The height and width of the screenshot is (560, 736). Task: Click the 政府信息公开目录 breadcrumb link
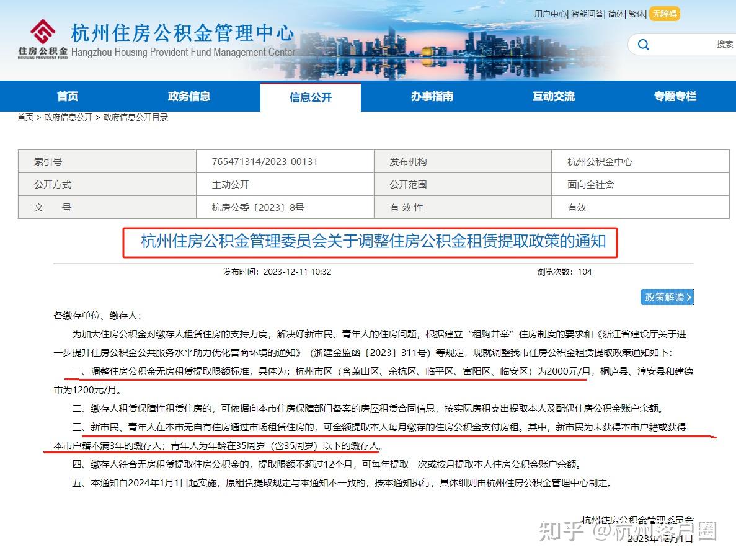point(136,117)
